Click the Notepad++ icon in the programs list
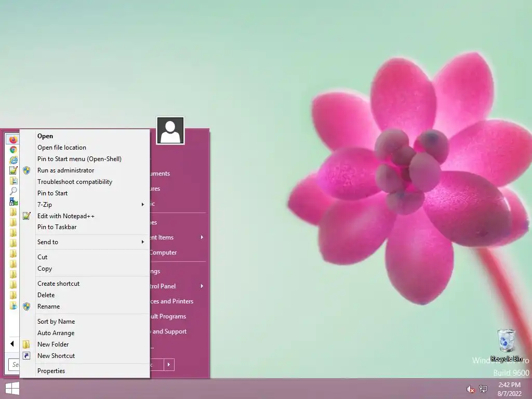The width and height of the screenshot is (532, 399). tap(13, 170)
